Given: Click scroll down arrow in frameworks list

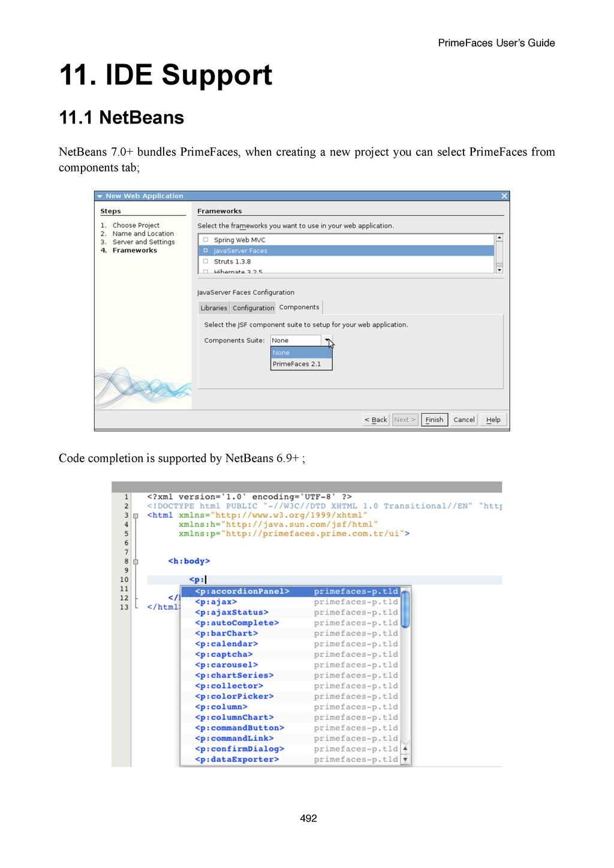Looking at the screenshot, I should tap(499, 270).
